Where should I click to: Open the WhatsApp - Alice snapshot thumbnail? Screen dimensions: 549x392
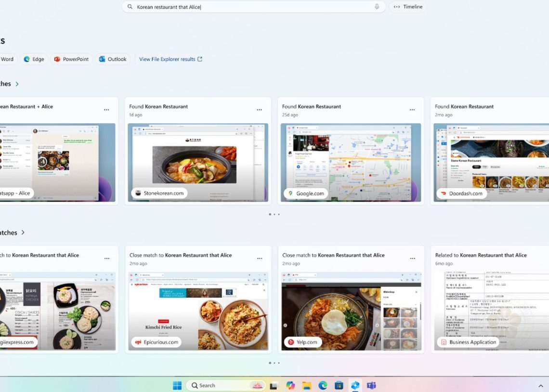(x=57, y=162)
